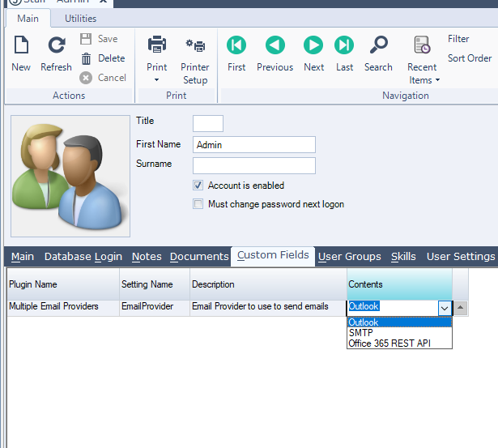Create a new record with New icon
This screenshot has height=448, width=498.
21,45
